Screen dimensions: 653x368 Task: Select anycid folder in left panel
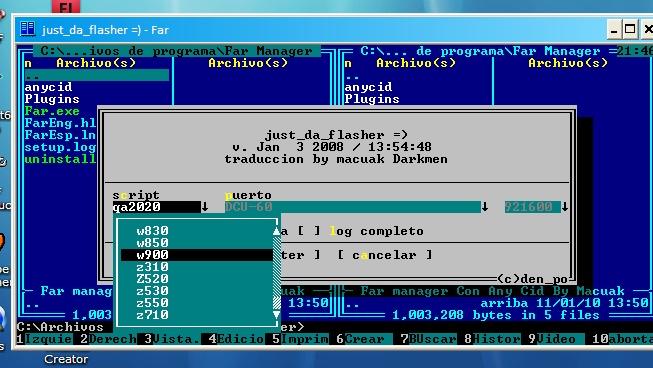(x=48, y=87)
